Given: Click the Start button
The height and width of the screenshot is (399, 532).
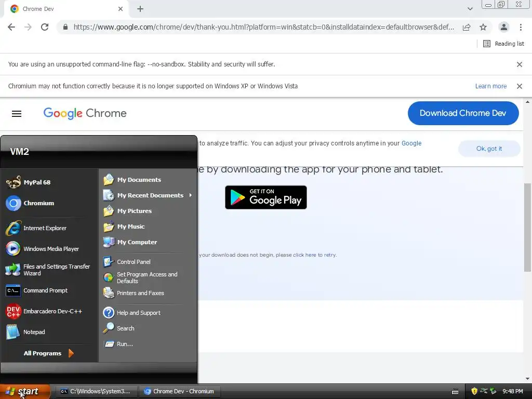Looking at the screenshot, I should [x=25, y=391].
